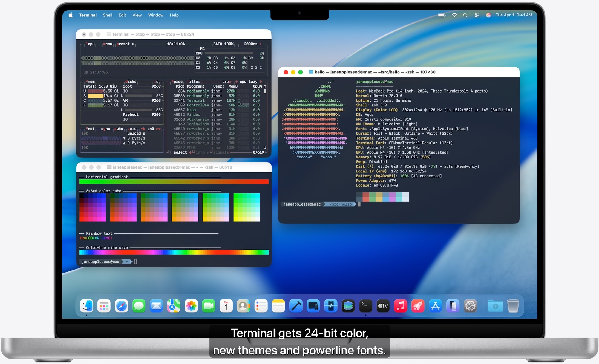Toggle sync in btop net panel
The image size is (599, 364).
[106, 129]
